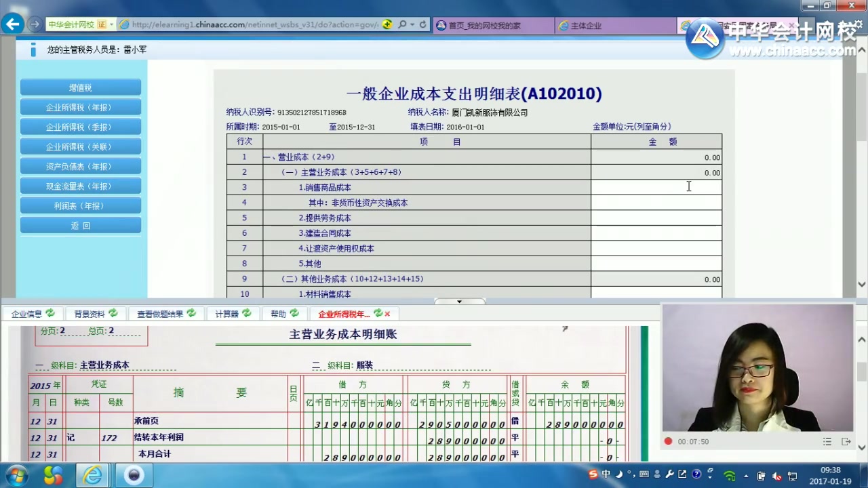Click Sogou input method S icon
The image size is (868, 488).
point(593,474)
